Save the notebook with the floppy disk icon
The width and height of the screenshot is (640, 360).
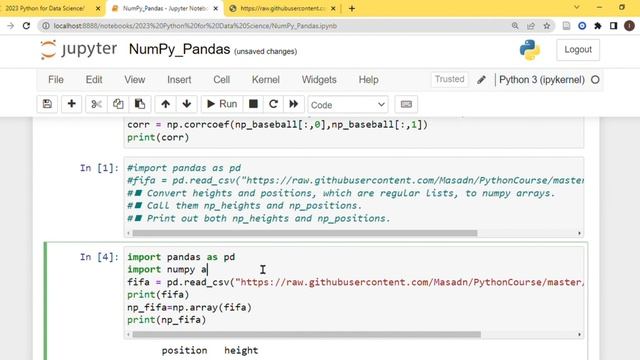coord(47,104)
